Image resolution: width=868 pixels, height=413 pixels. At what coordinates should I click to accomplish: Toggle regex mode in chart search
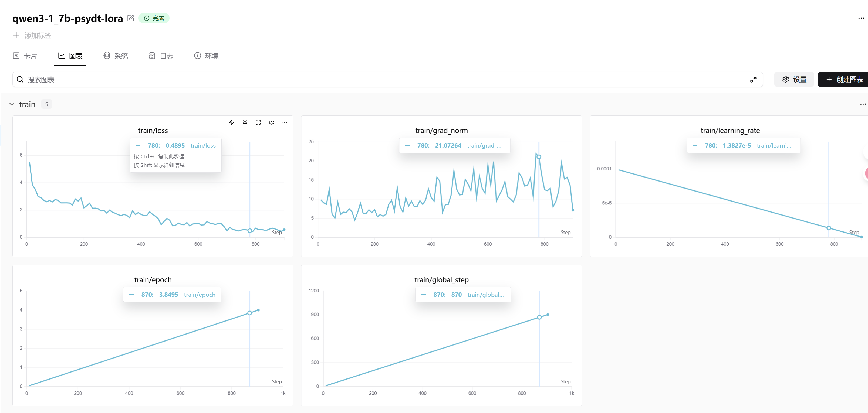pyautogui.click(x=754, y=79)
